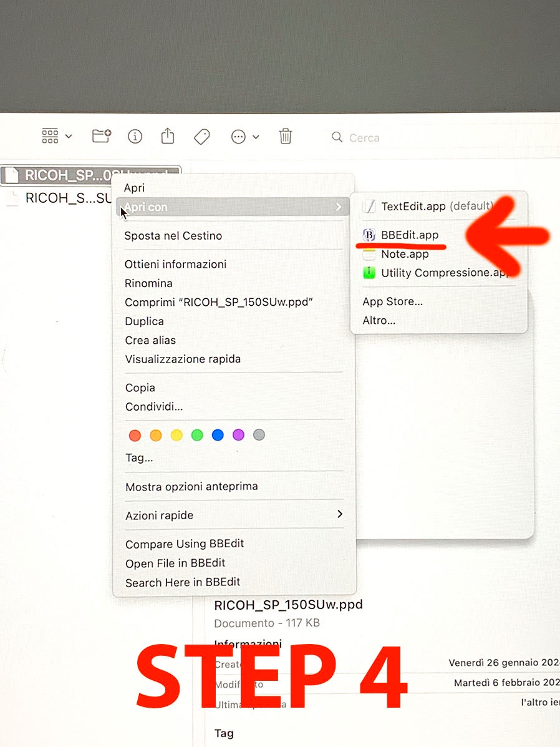Select Open File in BBEdit
The image size is (560, 747).
pyautogui.click(x=175, y=563)
